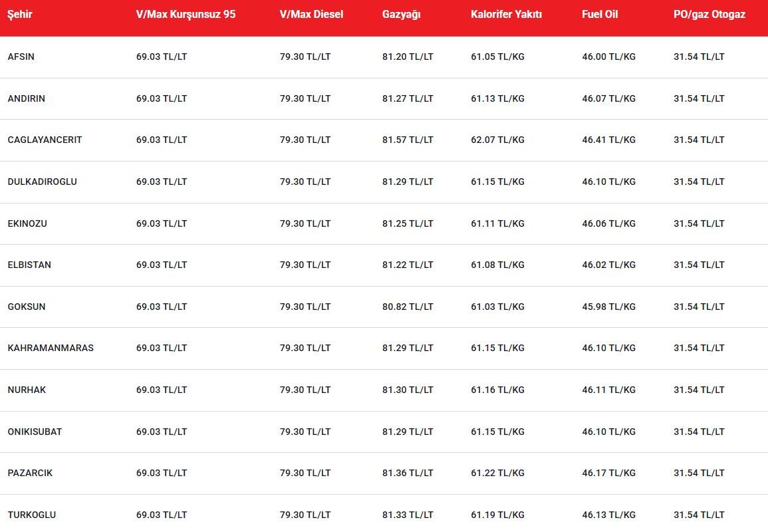Select the Fuel Oil column header
This screenshot has height=532, width=768.
(x=600, y=14)
